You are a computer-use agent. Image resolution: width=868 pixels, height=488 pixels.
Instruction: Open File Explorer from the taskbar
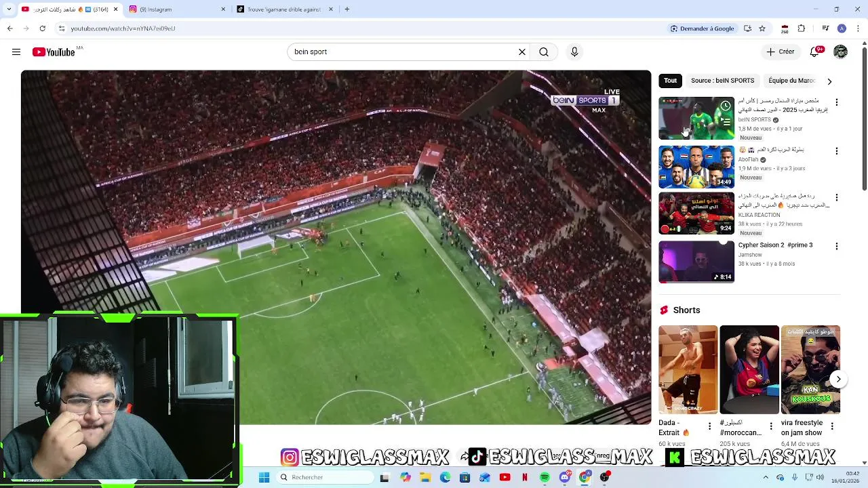425,477
